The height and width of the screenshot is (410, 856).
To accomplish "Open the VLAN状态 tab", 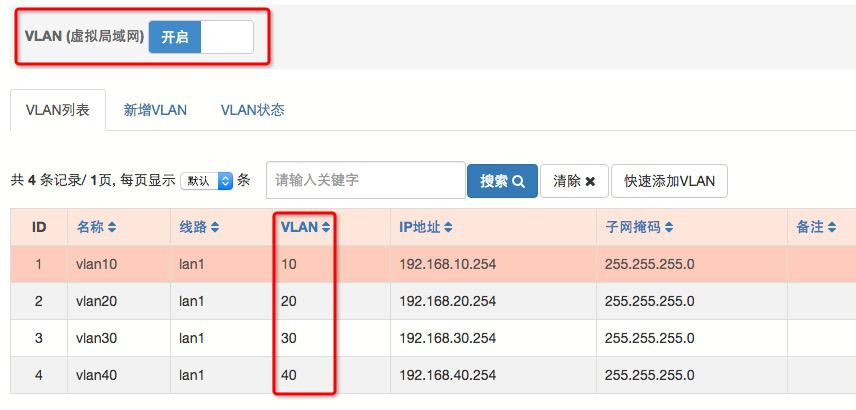I will [x=252, y=110].
